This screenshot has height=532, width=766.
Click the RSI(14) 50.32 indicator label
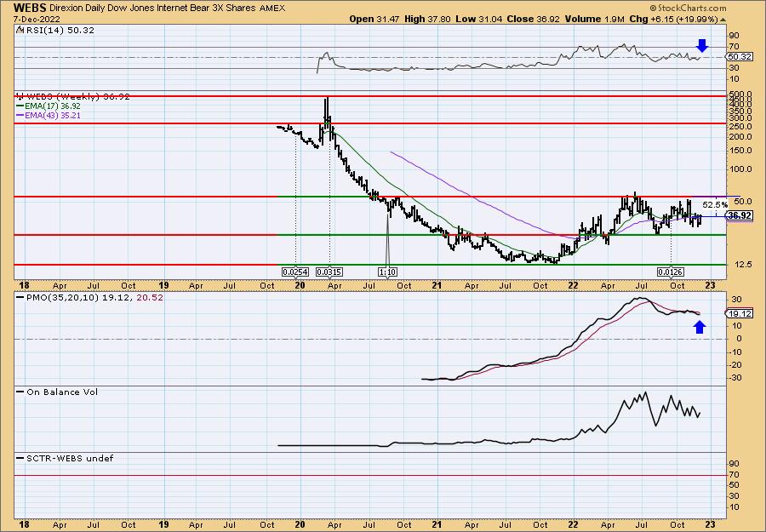pyautogui.click(x=59, y=31)
